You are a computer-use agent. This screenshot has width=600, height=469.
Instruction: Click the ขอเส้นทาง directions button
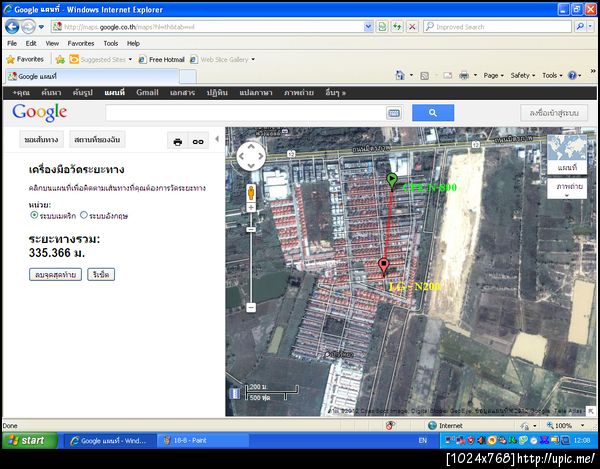41,140
